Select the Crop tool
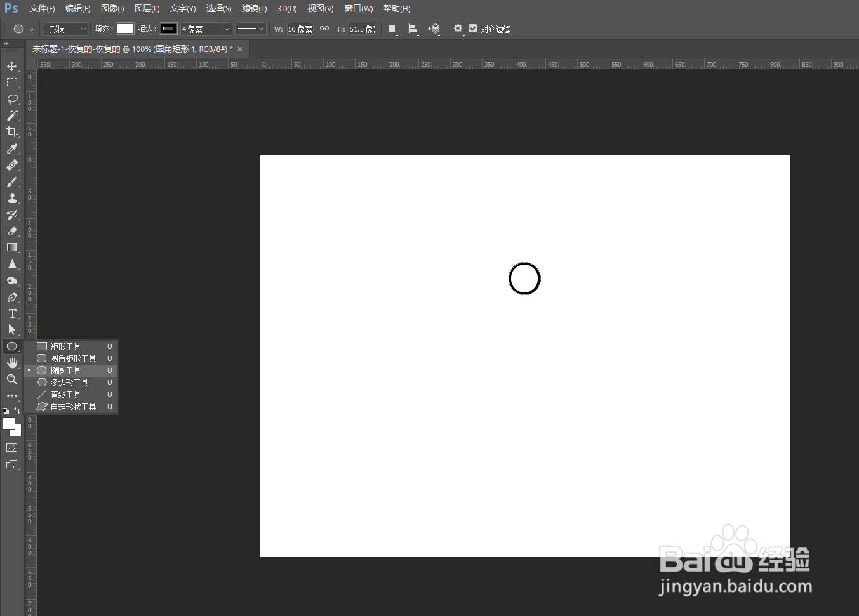859x616 pixels. pos(11,132)
